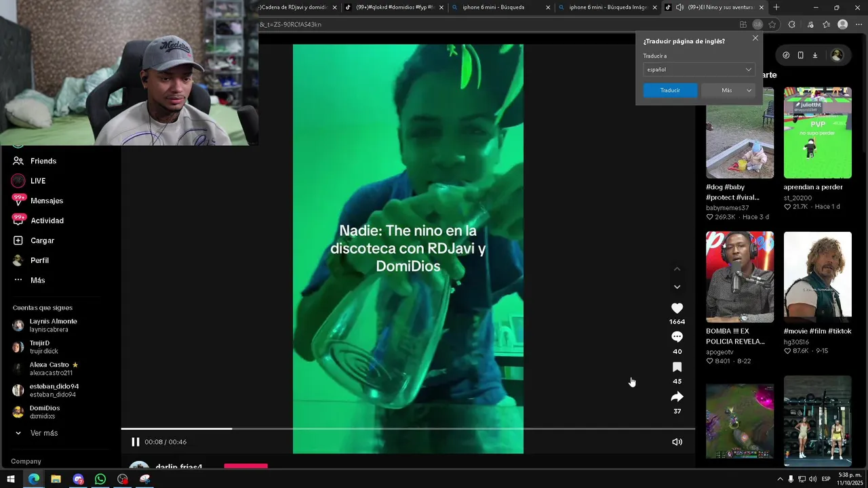
Task: Close the translate page popup
Action: tap(755, 38)
